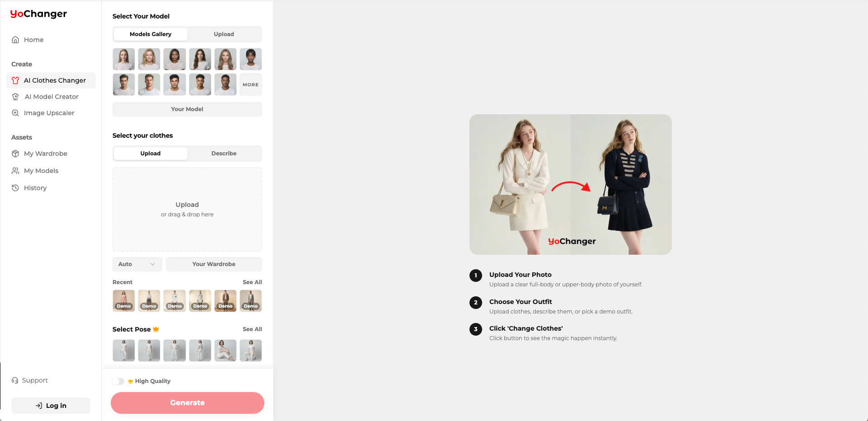Click the Log in button
The width and height of the screenshot is (868, 421).
(x=51, y=406)
